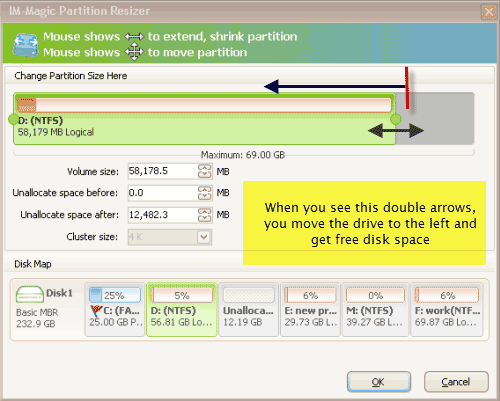Click the "Change Partition Size Here" heading
The image size is (500, 401).
pyautogui.click(x=71, y=76)
